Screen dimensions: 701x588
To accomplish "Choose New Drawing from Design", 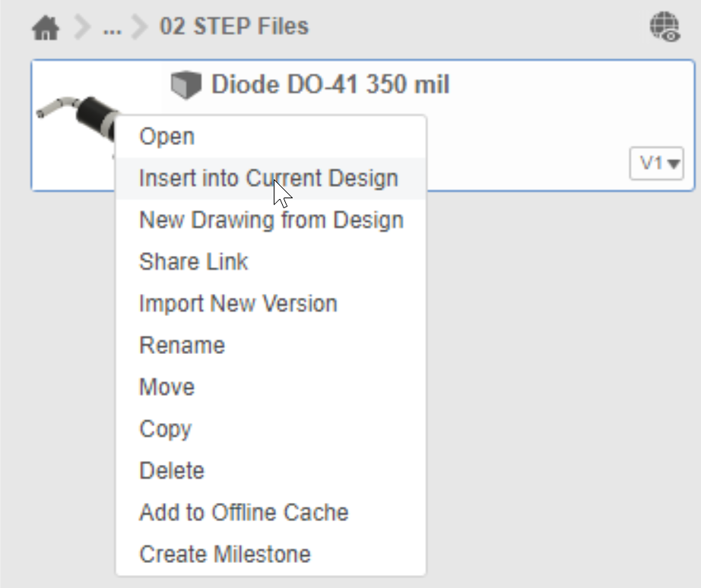I will [271, 220].
